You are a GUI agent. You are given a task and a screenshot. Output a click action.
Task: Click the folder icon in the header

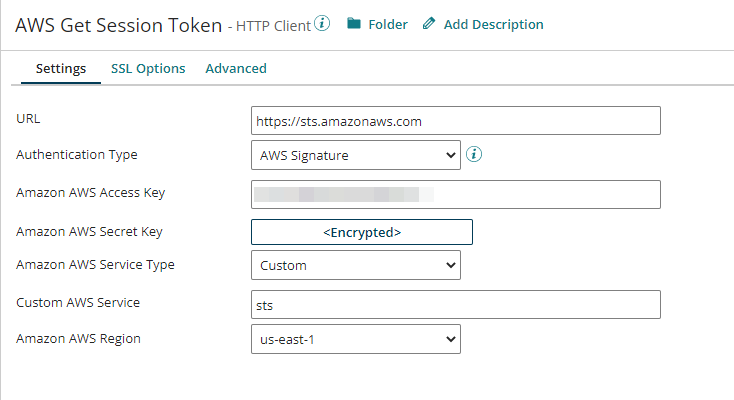click(354, 24)
